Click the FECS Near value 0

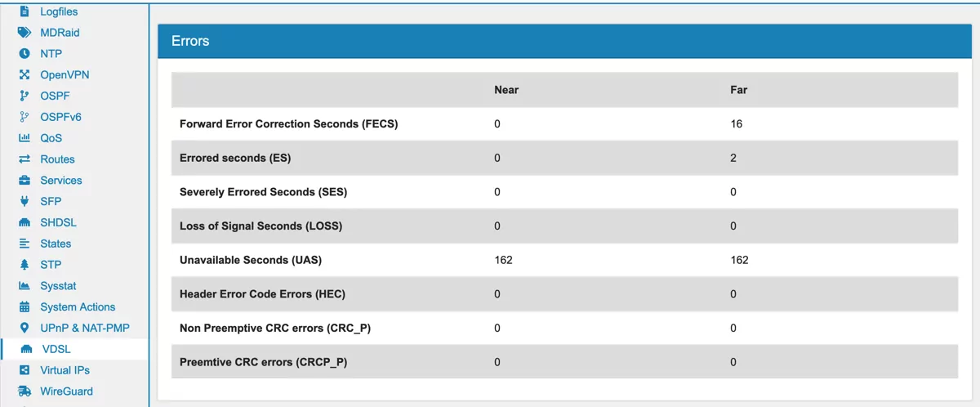tap(497, 124)
